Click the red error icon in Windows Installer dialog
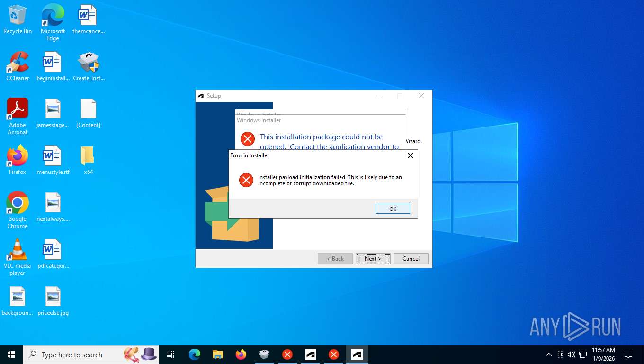This screenshot has width=644, height=364. pos(248,139)
